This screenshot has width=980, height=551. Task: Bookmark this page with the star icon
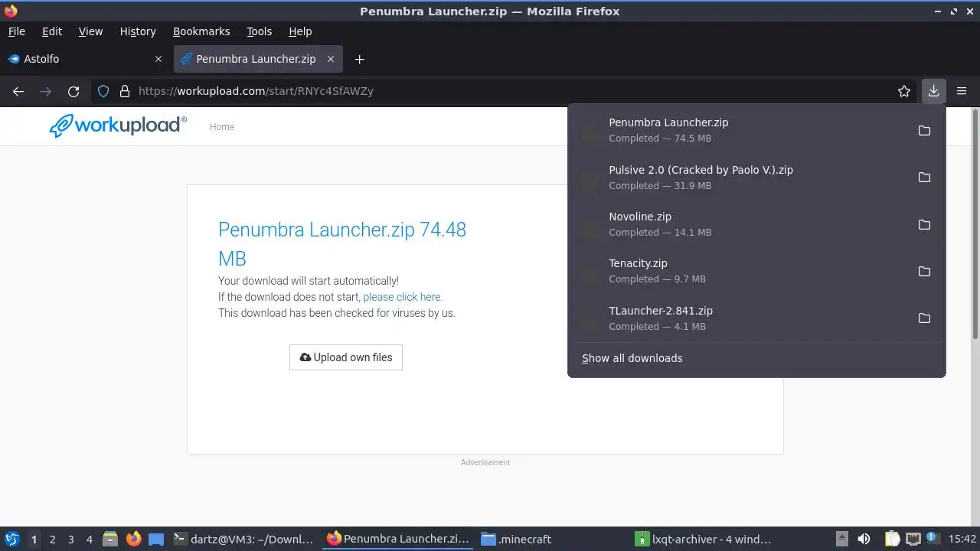pos(904,91)
